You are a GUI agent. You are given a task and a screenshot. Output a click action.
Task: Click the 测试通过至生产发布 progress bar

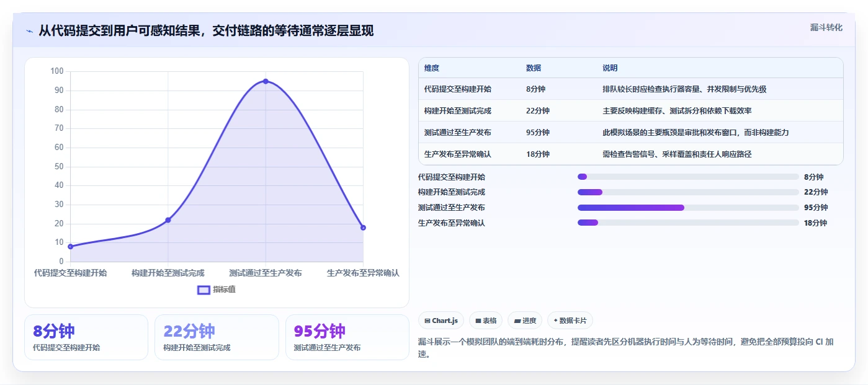tap(688, 208)
